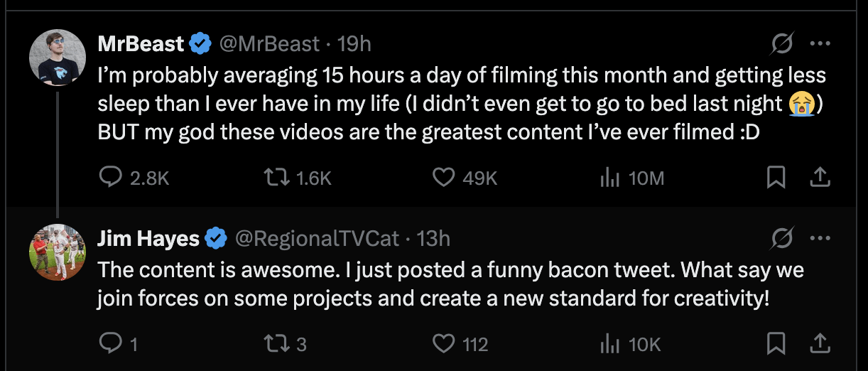View analytics for MrBeast's tweet

[x=610, y=178]
